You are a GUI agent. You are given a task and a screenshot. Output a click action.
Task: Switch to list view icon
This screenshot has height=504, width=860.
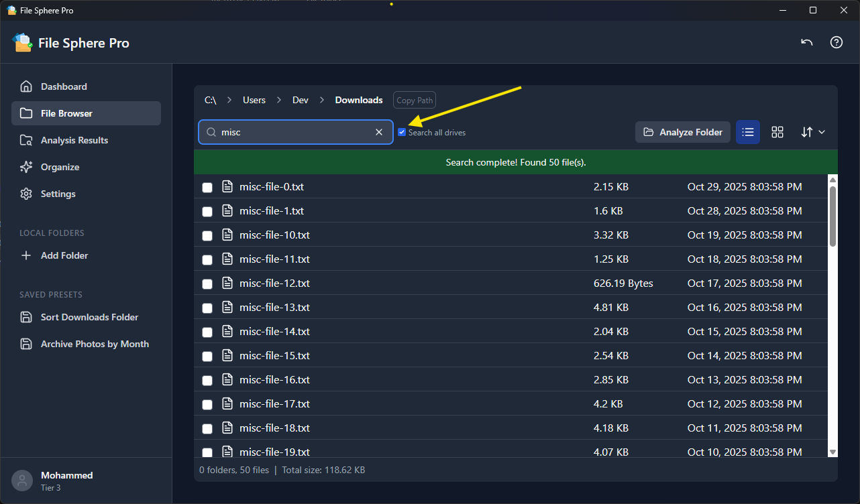point(748,132)
